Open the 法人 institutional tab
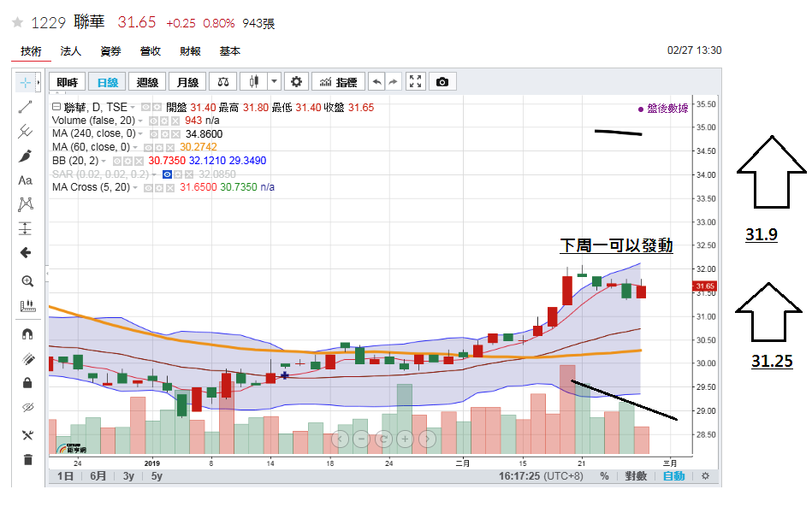 pos(70,51)
